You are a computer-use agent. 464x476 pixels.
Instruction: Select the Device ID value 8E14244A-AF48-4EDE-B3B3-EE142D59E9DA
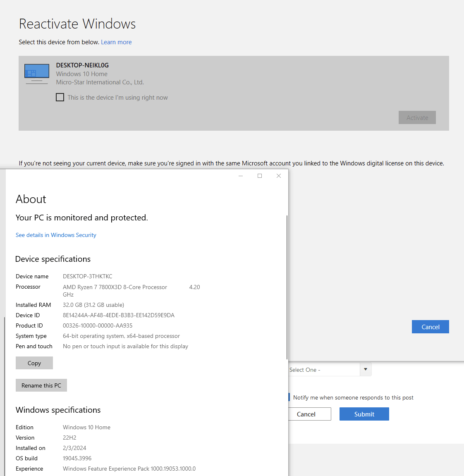pyautogui.click(x=119, y=315)
